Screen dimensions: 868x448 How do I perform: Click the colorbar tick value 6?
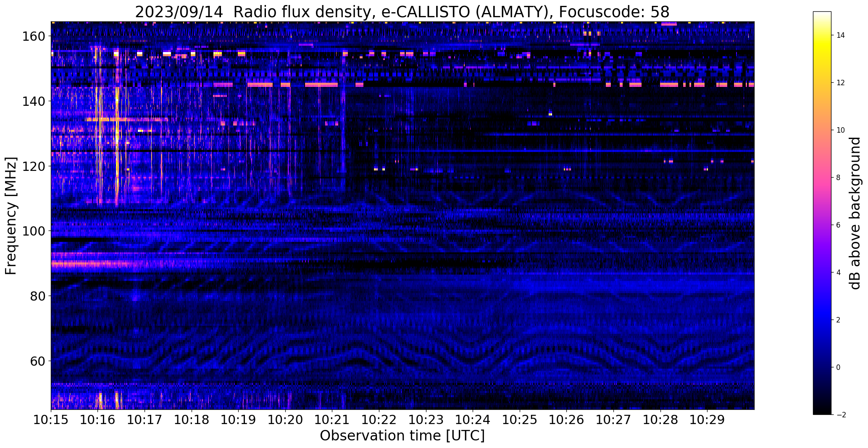(839, 225)
